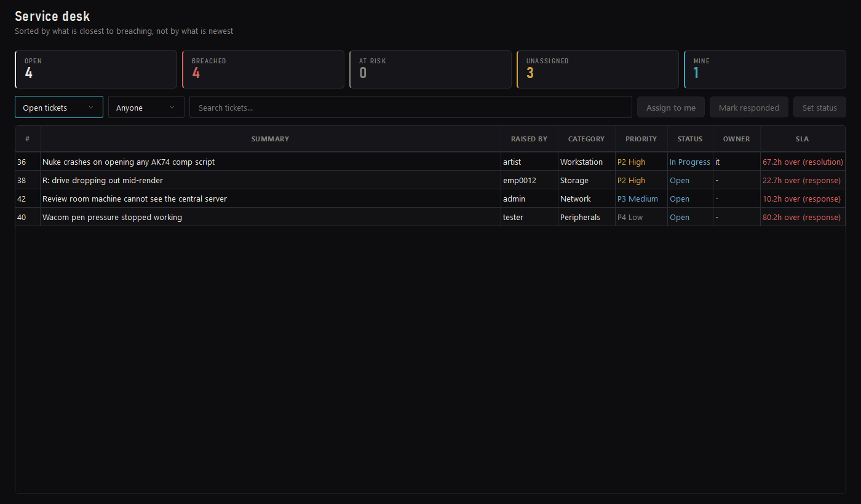Viewport: 861px width, 504px height.
Task: Click the chevron arrow in Open tickets dropdown
Action: 91,107
